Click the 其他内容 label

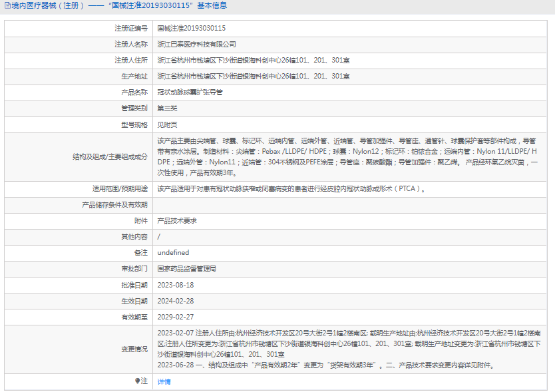pyautogui.click(x=134, y=236)
